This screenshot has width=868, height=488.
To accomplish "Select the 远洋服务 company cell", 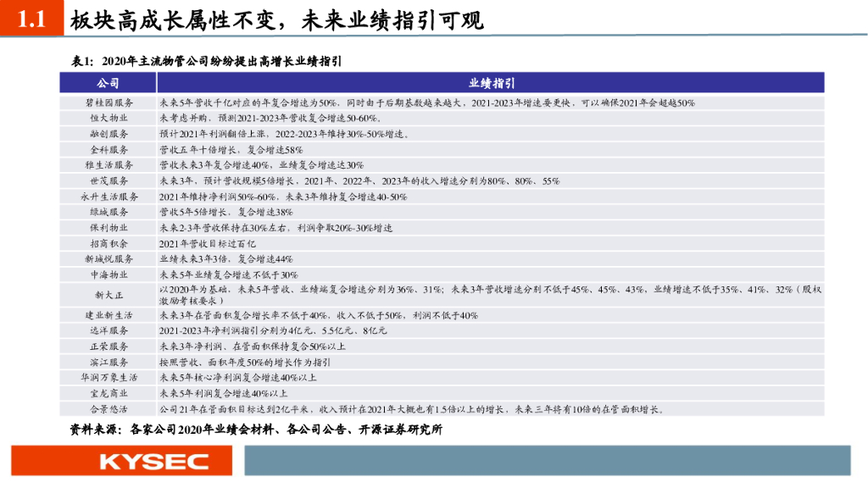I will tap(108, 331).
